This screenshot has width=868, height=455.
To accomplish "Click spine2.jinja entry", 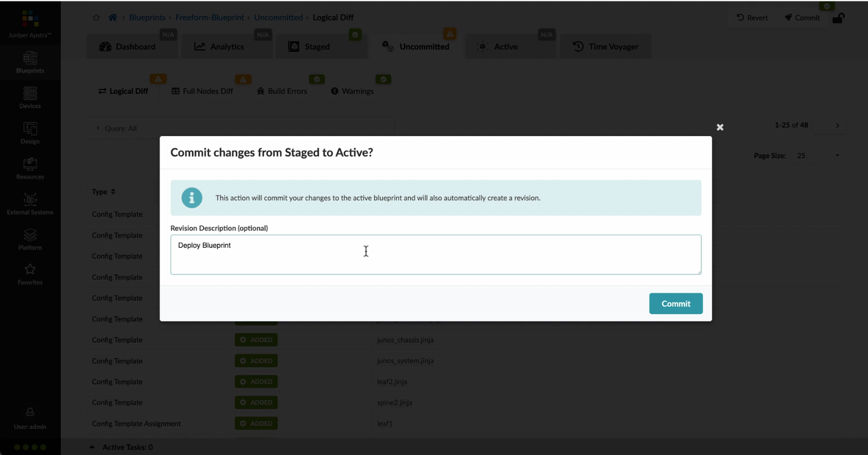I will tap(395, 402).
